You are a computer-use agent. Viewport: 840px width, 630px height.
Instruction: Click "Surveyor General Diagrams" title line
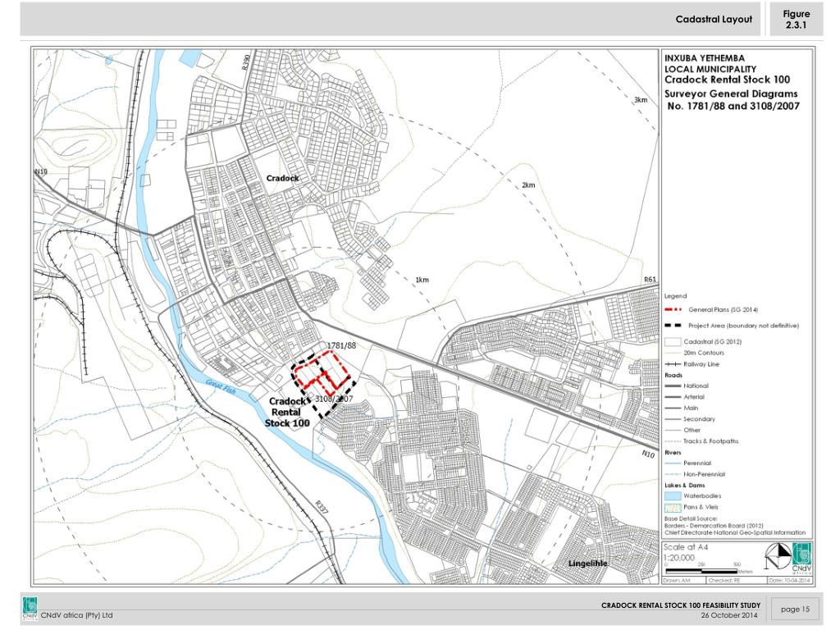pyautogui.click(x=731, y=94)
